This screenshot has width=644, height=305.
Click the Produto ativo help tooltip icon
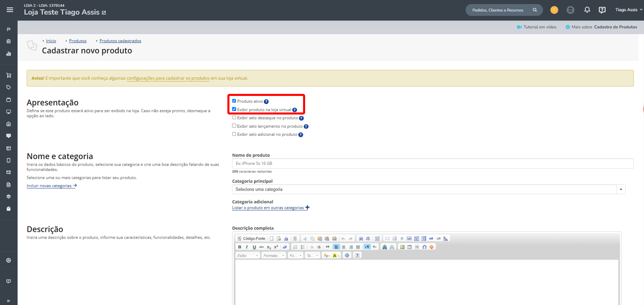pos(266,102)
